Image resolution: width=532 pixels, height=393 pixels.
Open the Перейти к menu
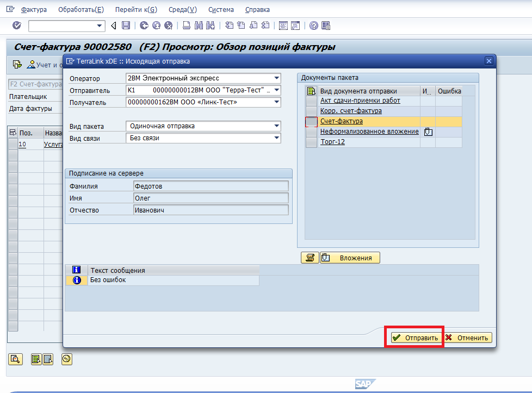coord(136,10)
